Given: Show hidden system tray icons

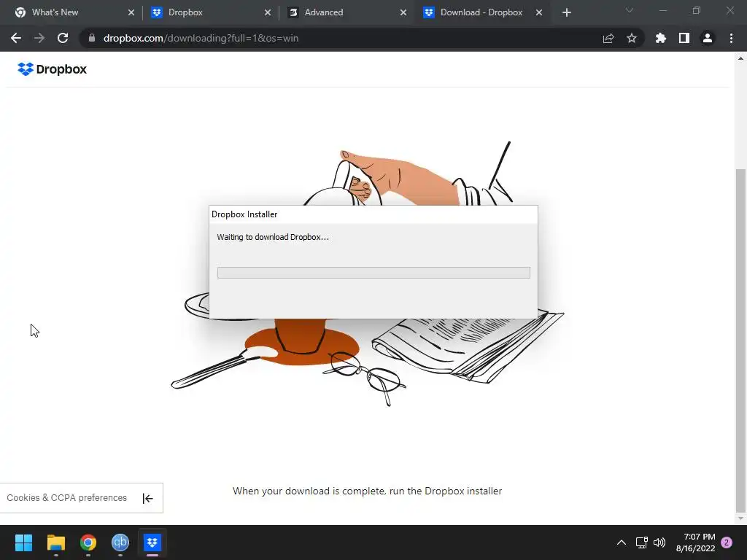Looking at the screenshot, I should pyautogui.click(x=622, y=542).
